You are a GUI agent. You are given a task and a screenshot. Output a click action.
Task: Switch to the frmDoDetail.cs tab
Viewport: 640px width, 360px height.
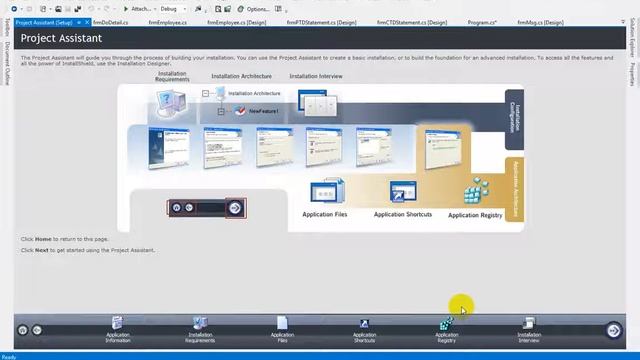(111, 22)
